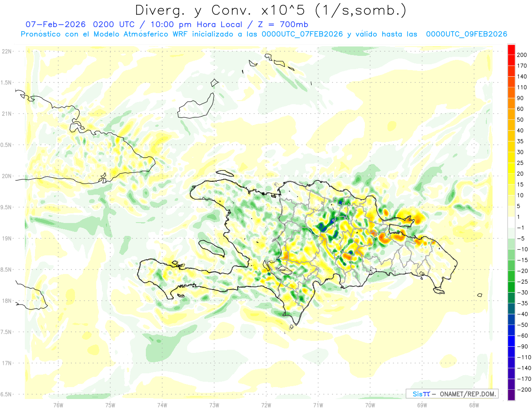Click the '21N' latitude label
Viewport: 532px width, 411px height.
6,114
